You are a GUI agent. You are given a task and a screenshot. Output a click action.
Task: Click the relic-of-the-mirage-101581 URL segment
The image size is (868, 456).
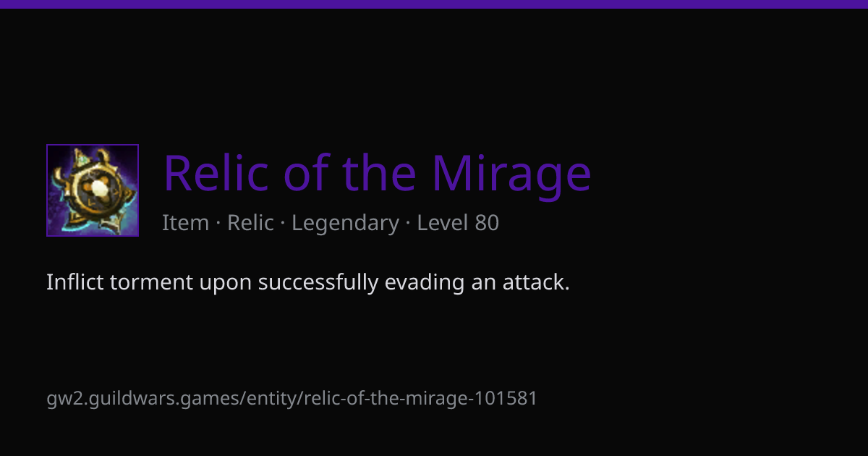tap(420, 397)
